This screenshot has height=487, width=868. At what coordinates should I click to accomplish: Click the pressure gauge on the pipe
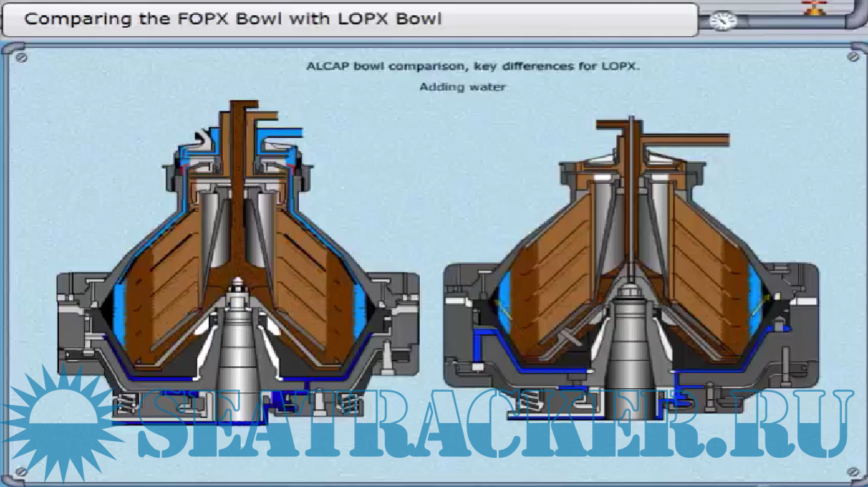click(x=722, y=20)
